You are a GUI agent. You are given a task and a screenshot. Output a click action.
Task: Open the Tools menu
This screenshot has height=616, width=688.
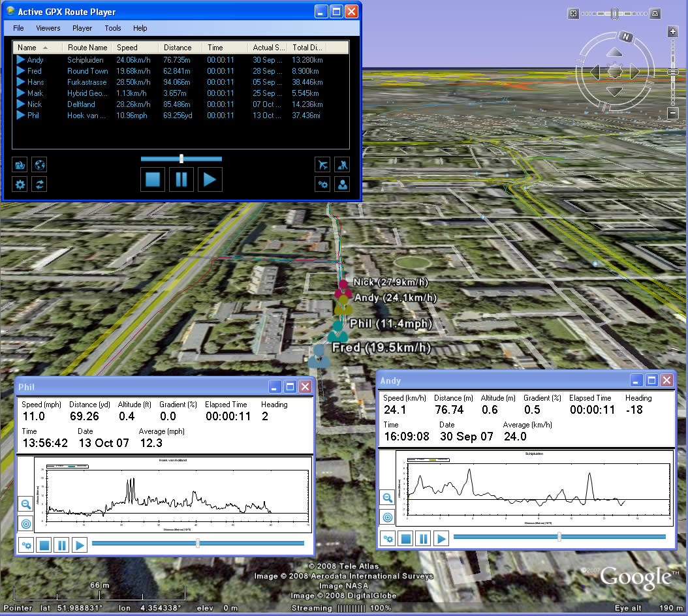[113, 28]
